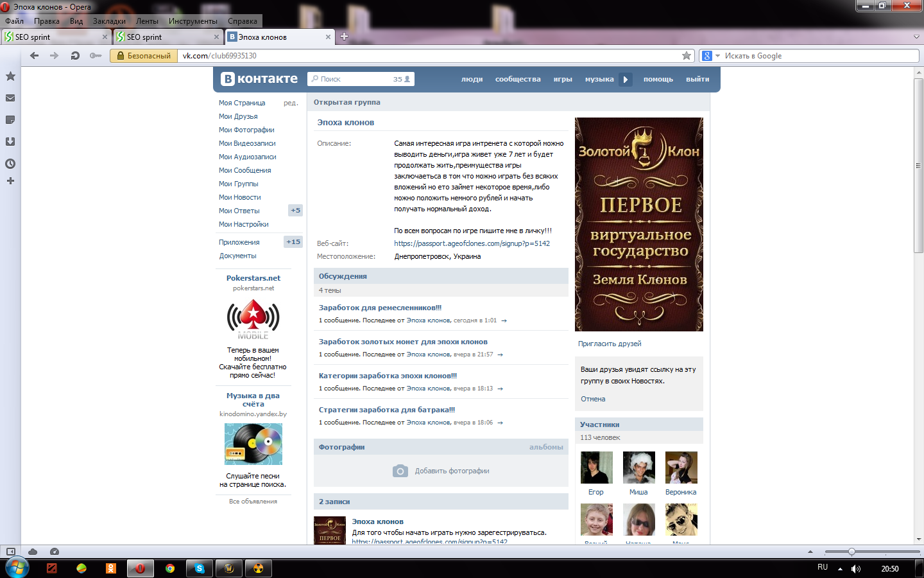
Task: Click the VKontakte logo
Action: [x=259, y=79]
